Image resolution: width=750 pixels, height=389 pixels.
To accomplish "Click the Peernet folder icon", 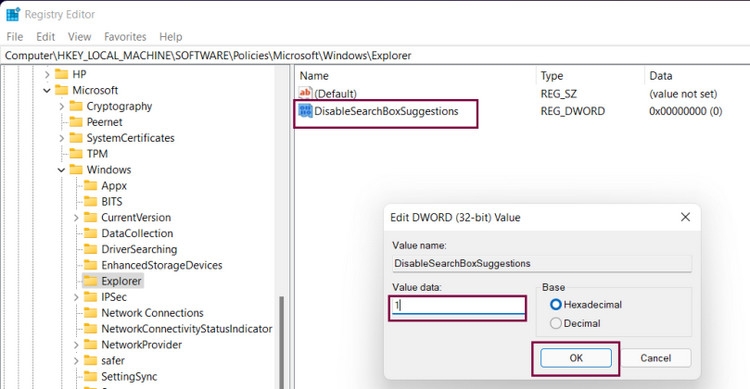I will [76, 122].
